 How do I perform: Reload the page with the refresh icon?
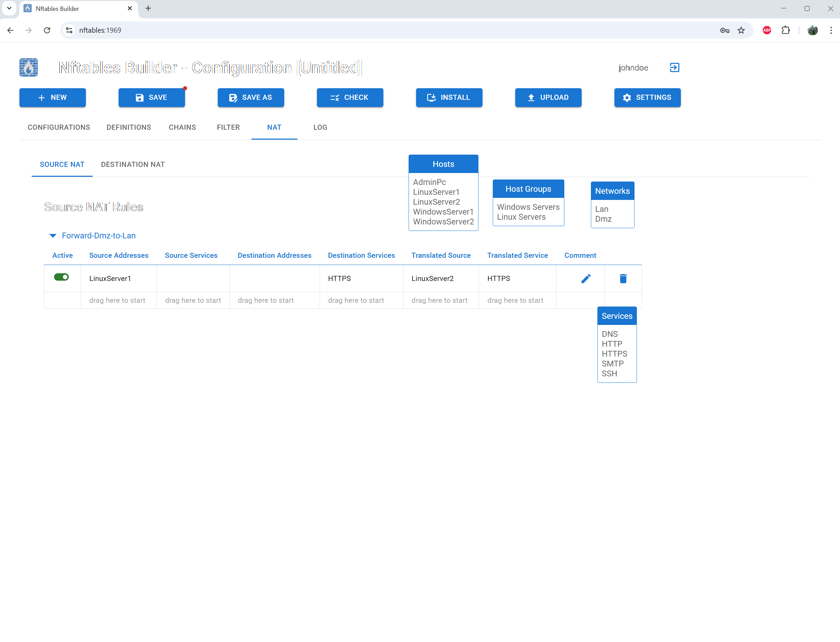[x=47, y=30]
